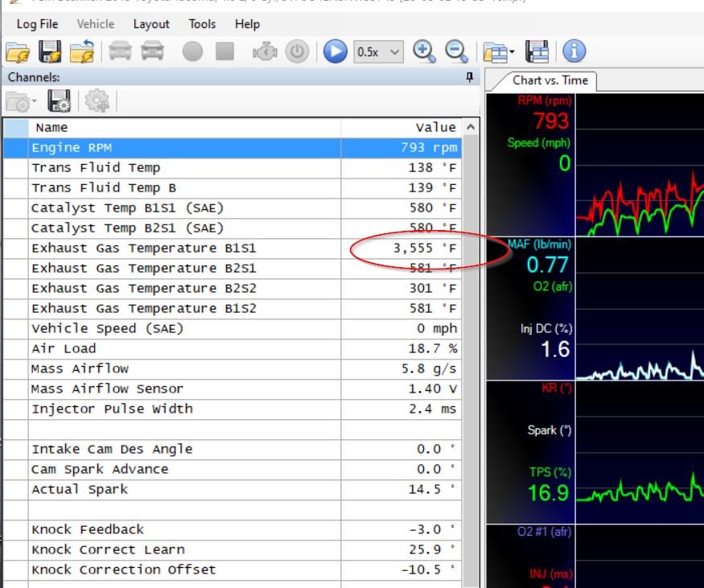Open channels config folder dropdown
The width and height of the screenshot is (704, 588).
click(x=21, y=101)
